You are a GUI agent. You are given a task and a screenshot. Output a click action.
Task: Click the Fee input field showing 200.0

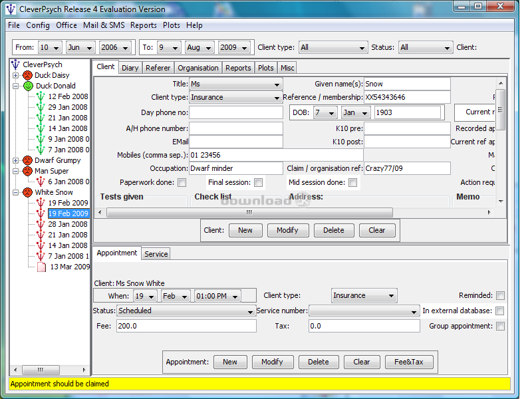point(186,326)
